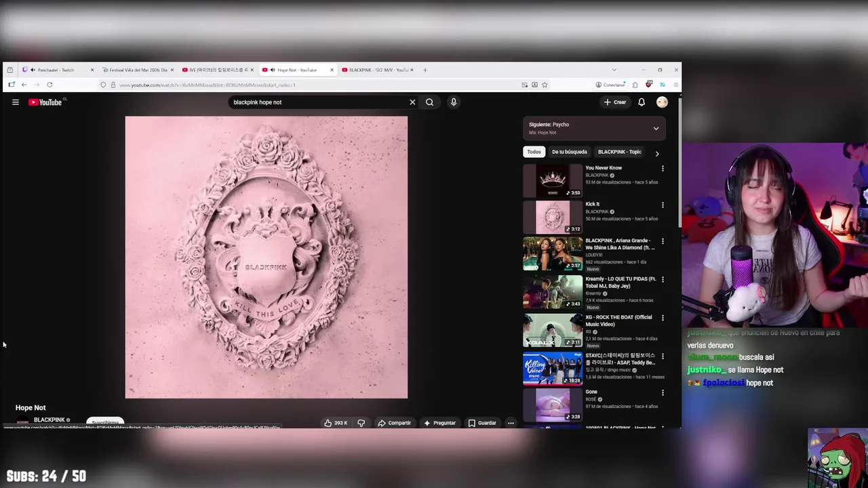This screenshot has height=488, width=868.
Task: Open the YouTube guide hamburger menu
Action: tap(15, 102)
